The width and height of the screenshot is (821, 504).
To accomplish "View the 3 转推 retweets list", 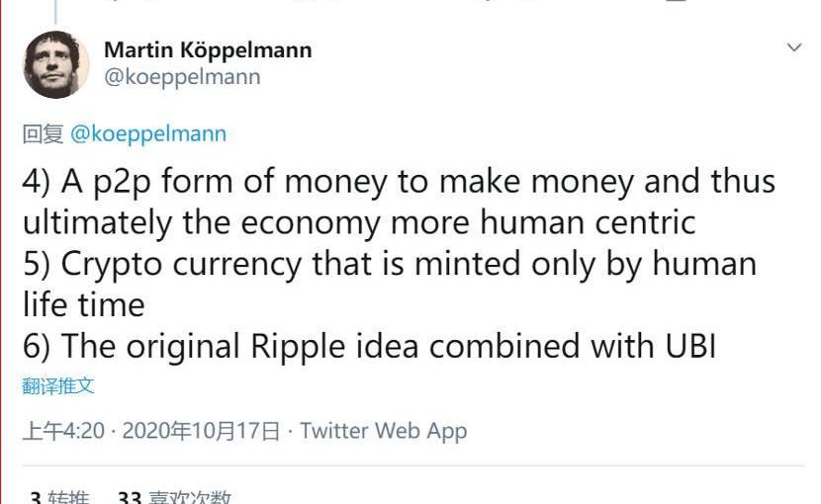I will pyautogui.click(x=58, y=497).
